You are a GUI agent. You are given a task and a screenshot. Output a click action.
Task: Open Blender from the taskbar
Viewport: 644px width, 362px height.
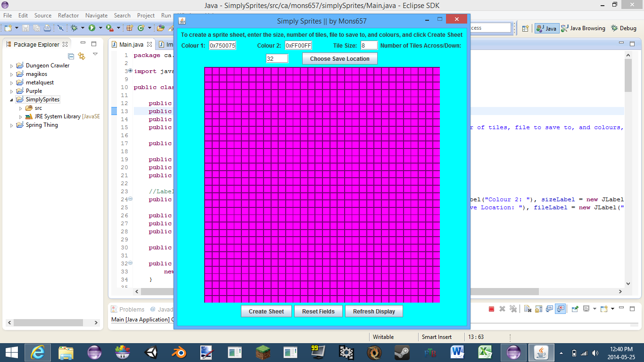tap(178, 352)
